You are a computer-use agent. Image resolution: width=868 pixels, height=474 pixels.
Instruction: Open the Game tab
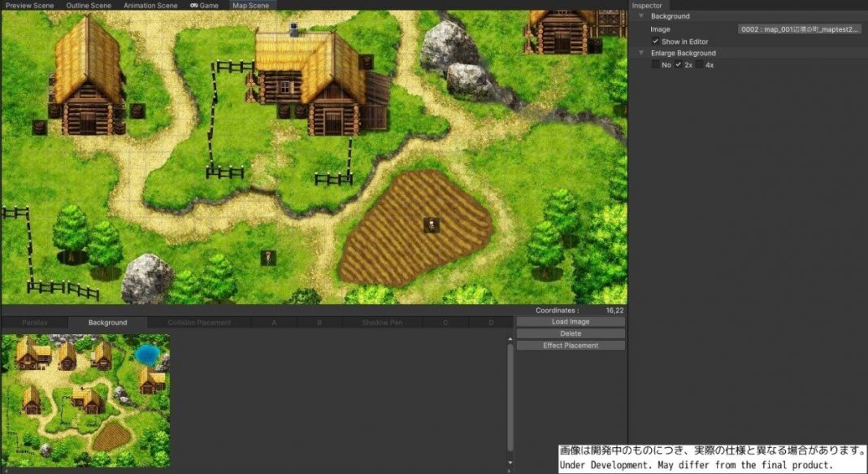(x=204, y=5)
